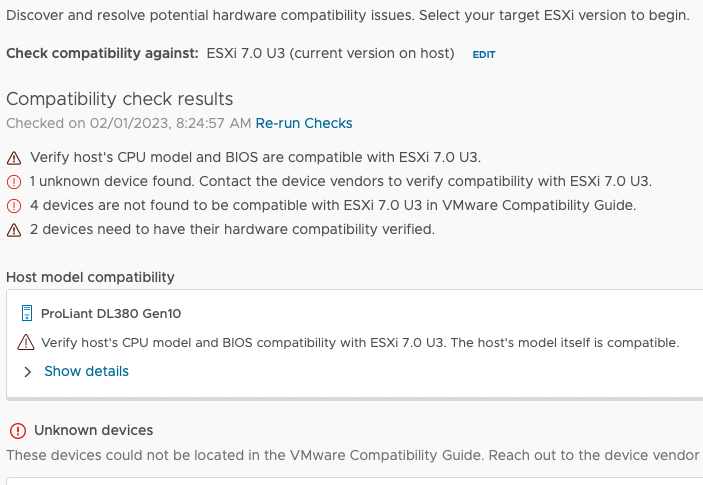Screen dimensions: 703x485
Task: Click the 4 devices not compatible message
Action: (333, 205)
